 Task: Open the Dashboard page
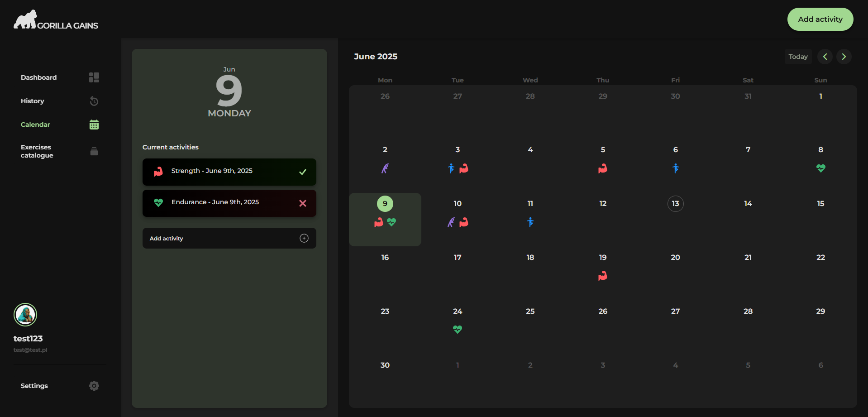click(x=38, y=77)
